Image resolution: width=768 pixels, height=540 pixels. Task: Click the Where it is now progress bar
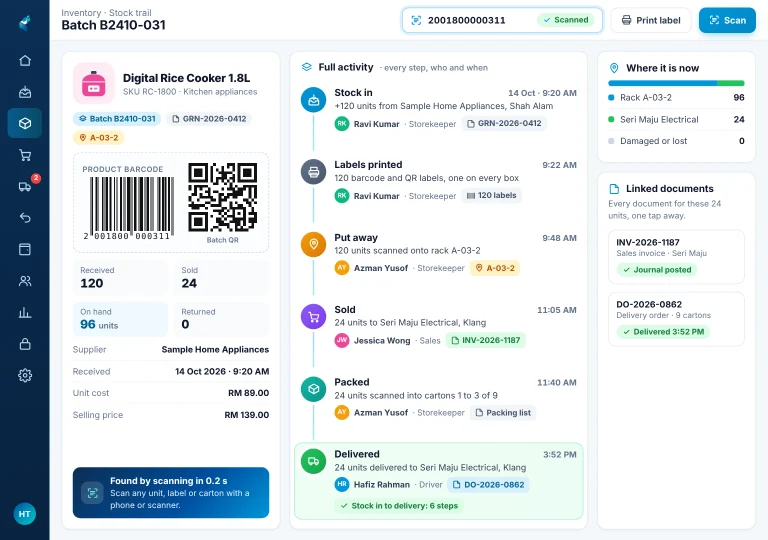(676, 83)
